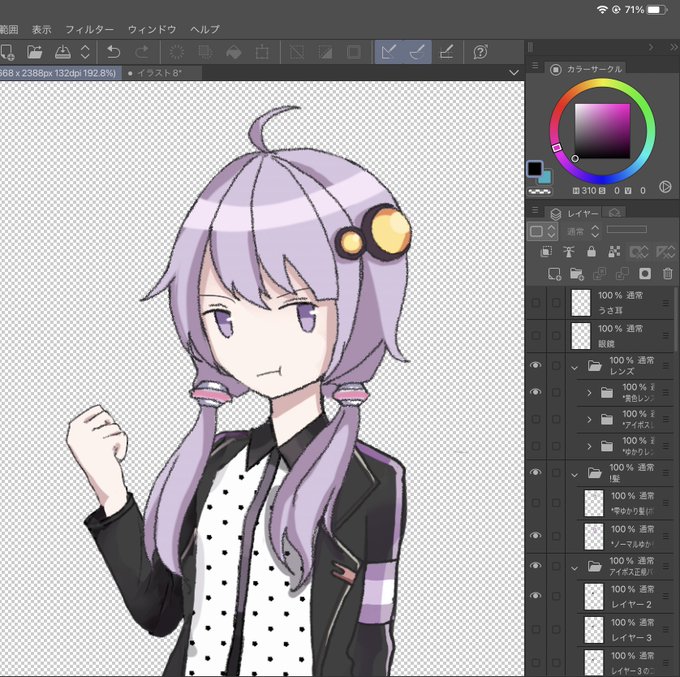Open the layer panel hamburger menu
Image resolution: width=680 pixels, height=677 pixels.
pos(535,210)
